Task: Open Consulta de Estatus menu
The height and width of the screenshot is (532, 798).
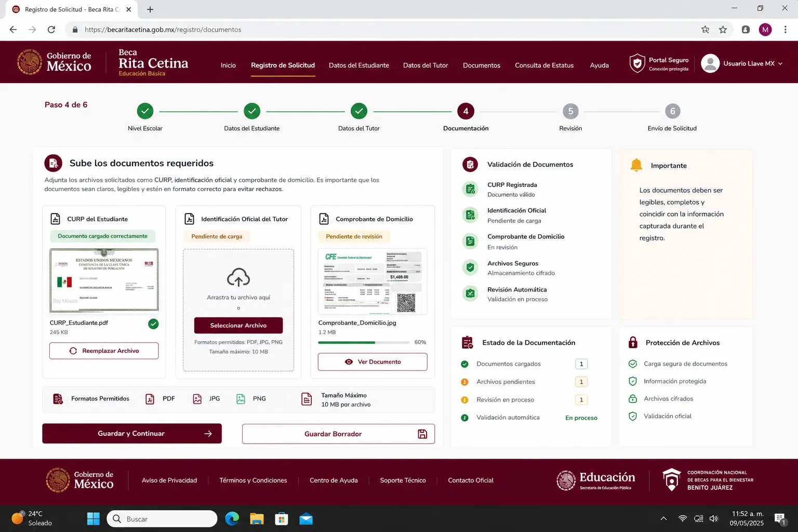Action: [544, 65]
